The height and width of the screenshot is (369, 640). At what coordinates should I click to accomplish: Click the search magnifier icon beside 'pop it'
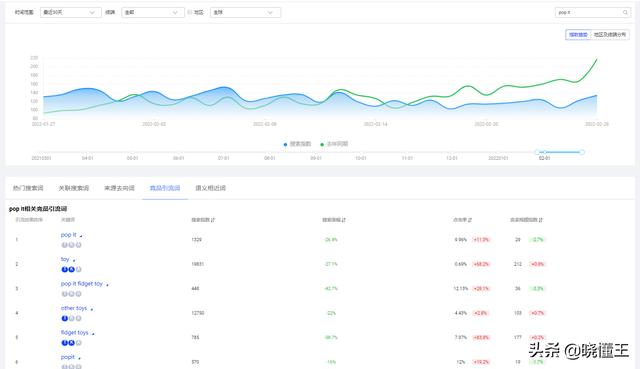pyautogui.click(x=624, y=13)
